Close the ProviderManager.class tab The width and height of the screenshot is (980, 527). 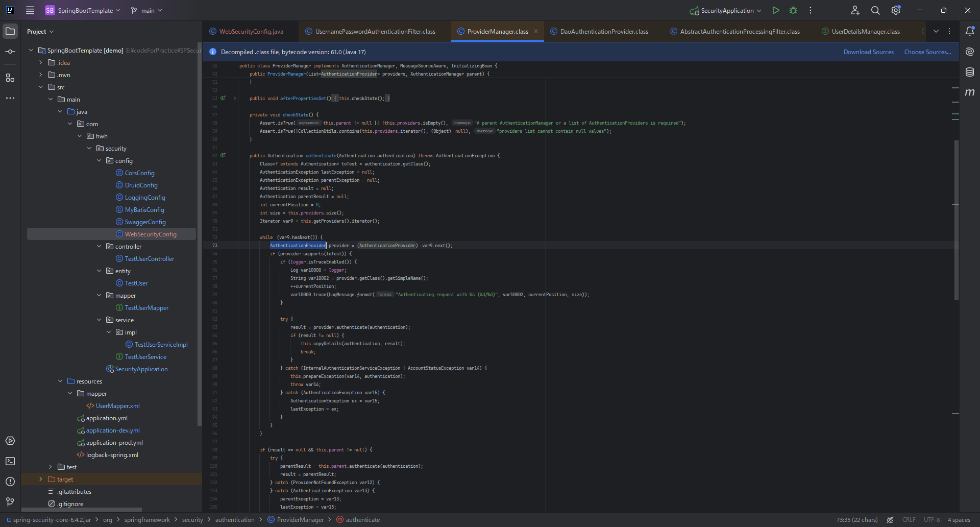pyautogui.click(x=536, y=31)
